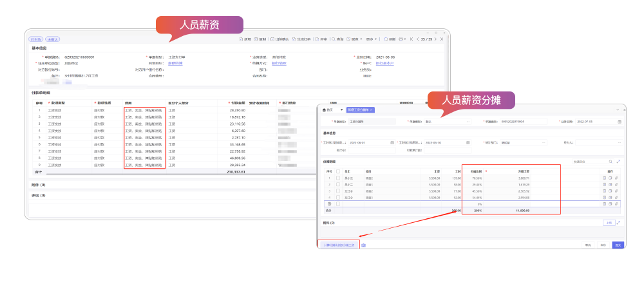Delete the first allocation row
This screenshot has height=284, width=644.
pyautogui.click(x=605, y=178)
